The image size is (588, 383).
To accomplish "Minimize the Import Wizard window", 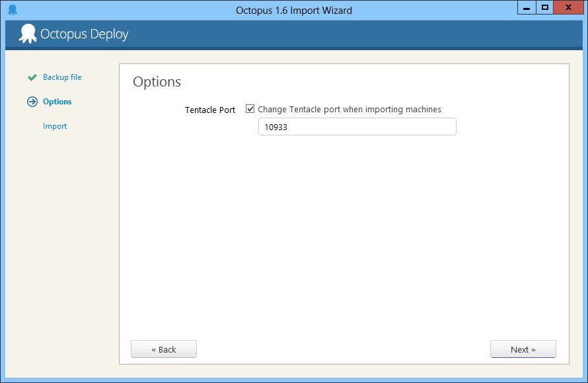I will coord(526,8).
